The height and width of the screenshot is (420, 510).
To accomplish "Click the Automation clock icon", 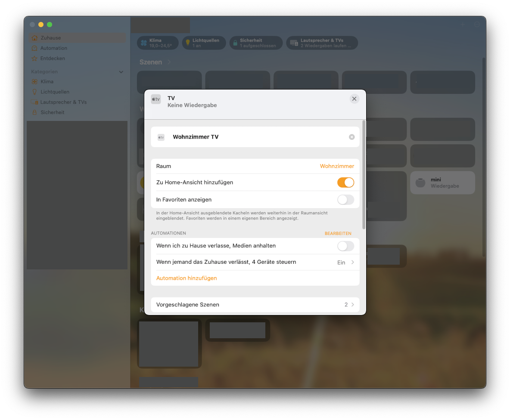I will (34, 48).
